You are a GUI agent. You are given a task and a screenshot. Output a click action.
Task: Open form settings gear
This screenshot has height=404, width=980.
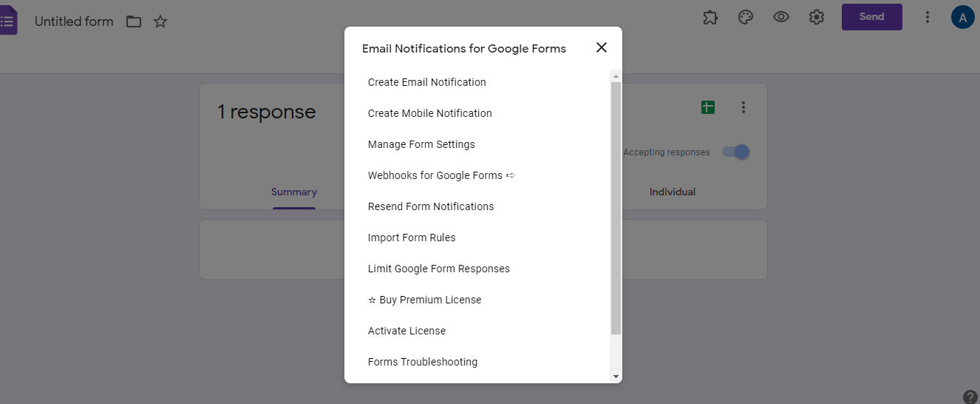817,17
